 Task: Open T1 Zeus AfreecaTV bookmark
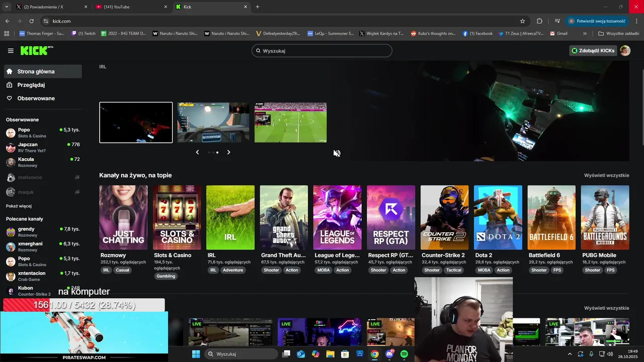(521, 34)
